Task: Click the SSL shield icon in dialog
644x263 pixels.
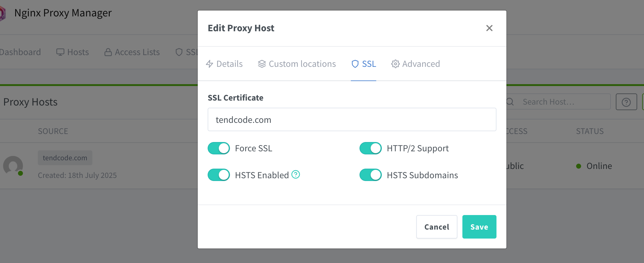Action: click(355, 64)
